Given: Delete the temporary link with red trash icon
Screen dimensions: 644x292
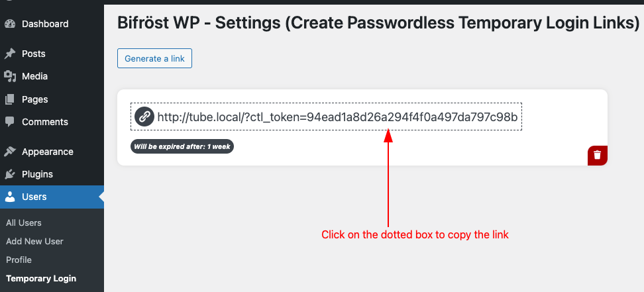Looking at the screenshot, I should pyautogui.click(x=598, y=155).
